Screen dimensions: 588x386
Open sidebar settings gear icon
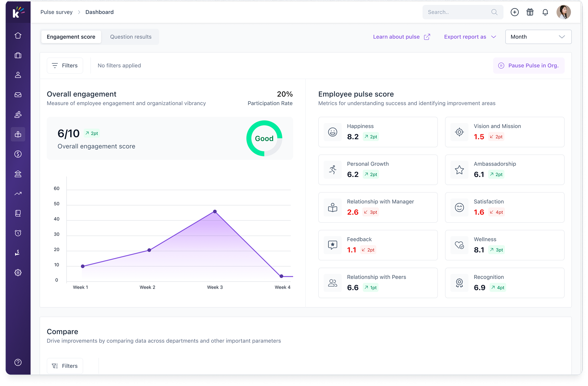18,273
